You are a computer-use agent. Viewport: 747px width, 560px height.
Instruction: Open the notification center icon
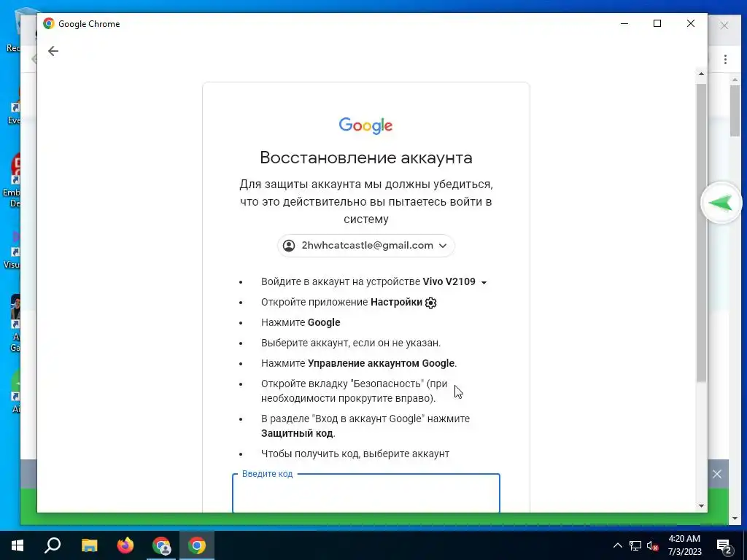pyautogui.click(x=724, y=546)
